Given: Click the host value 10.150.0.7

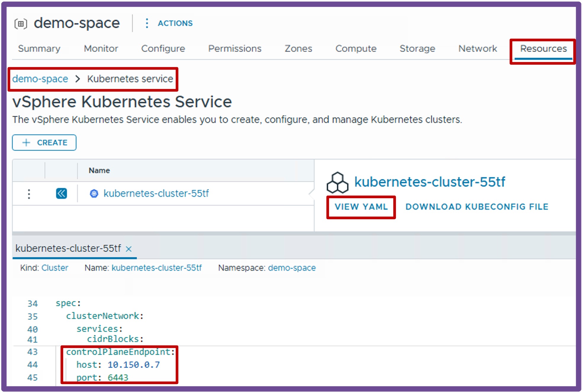Looking at the screenshot, I should click(134, 364).
